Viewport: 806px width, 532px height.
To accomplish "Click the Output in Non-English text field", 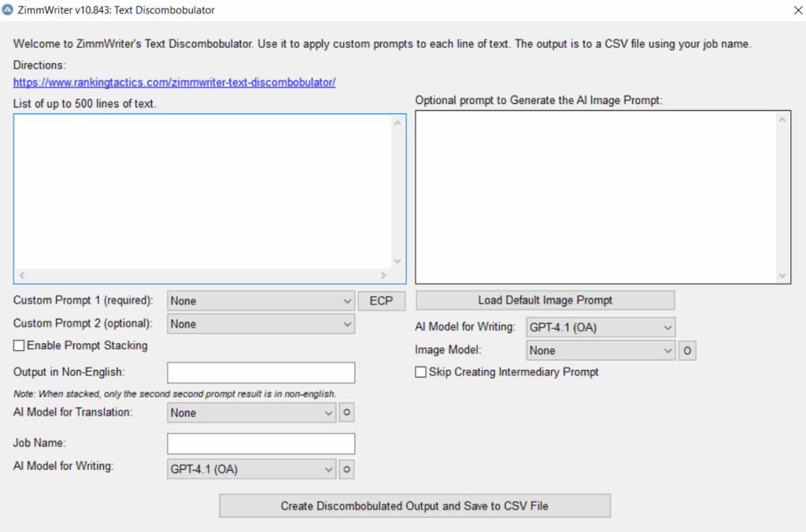I will [261, 372].
